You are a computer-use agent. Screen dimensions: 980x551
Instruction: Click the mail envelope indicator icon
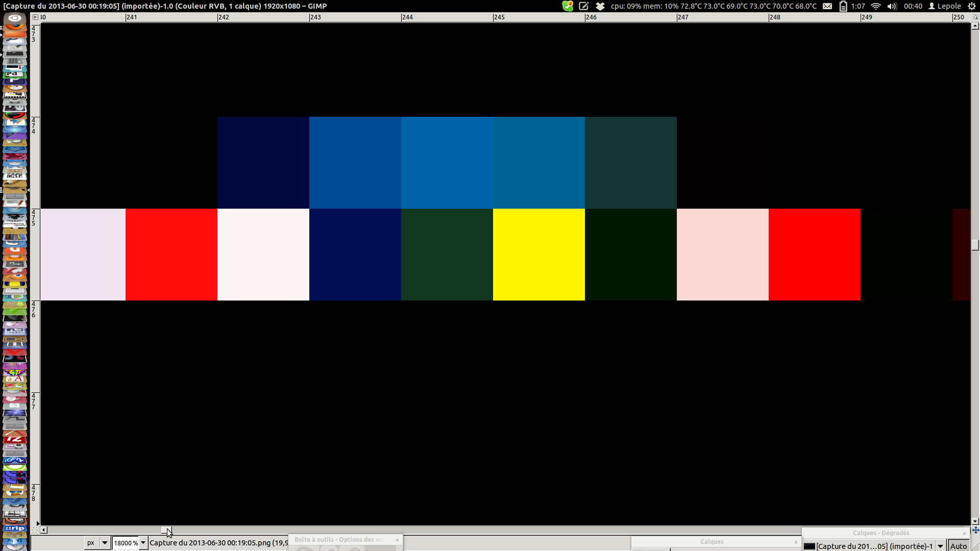(x=827, y=6)
